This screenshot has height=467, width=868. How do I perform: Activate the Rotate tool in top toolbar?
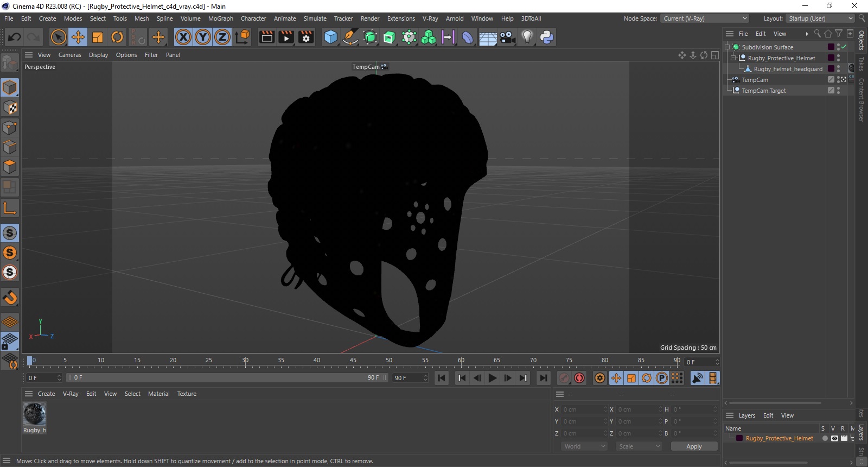pyautogui.click(x=117, y=37)
